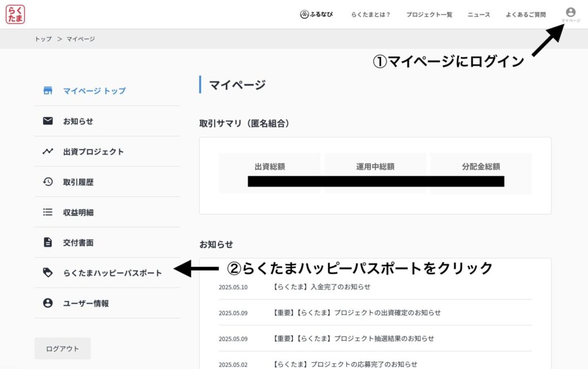This screenshot has width=588, height=369.
Task: Click the envelope icon for お知らせ
Action: pyautogui.click(x=48, y=121)
